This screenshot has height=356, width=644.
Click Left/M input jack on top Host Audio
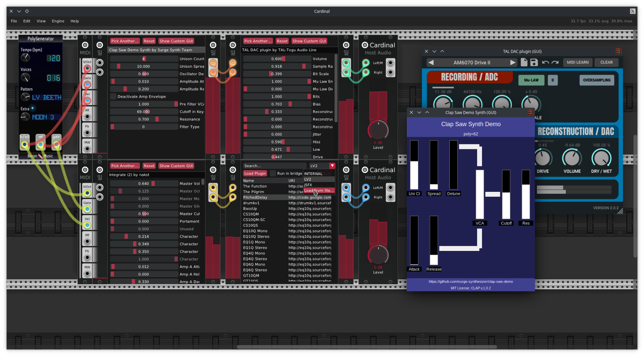(x=390, y=63)
